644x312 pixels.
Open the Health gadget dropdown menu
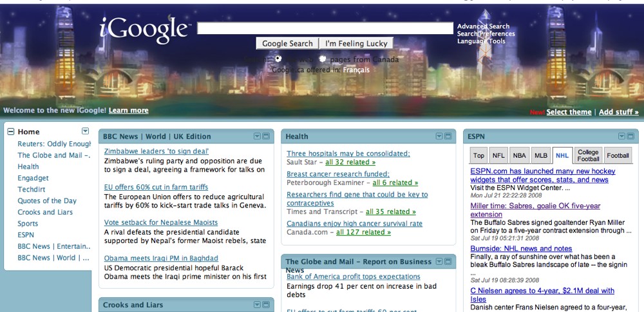(439, 136)
